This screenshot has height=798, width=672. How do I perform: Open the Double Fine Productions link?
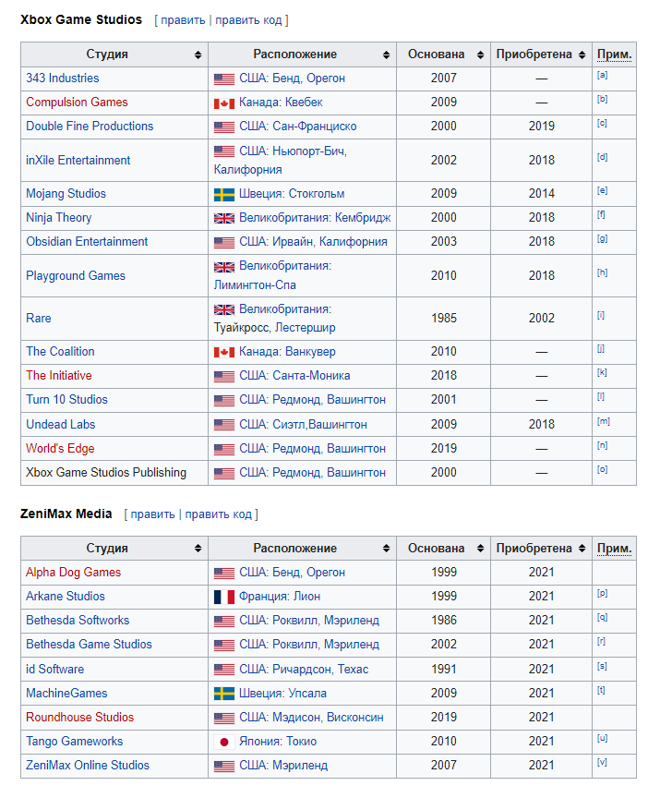coord(90,127)
